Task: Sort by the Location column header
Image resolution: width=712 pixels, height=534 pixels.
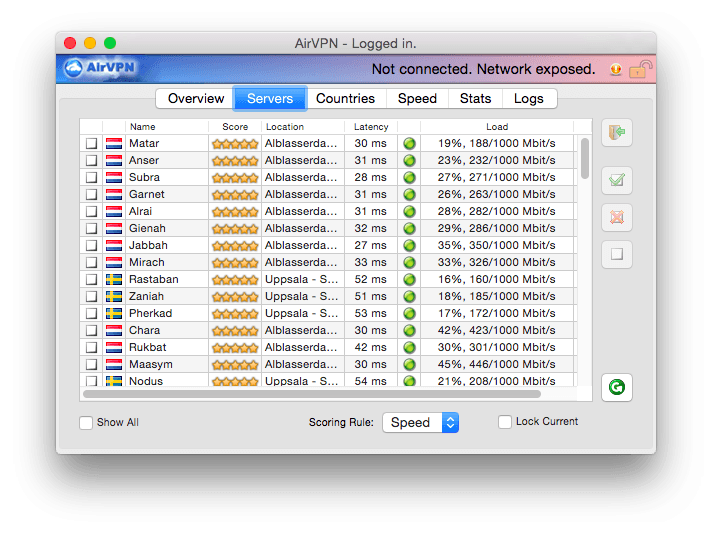Action: tap(303, 127)
